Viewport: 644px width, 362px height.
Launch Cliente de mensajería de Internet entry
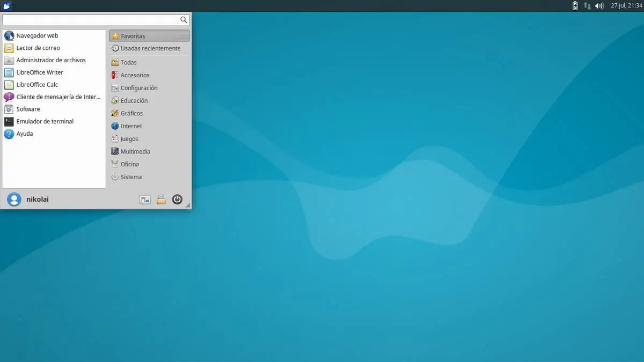pos(54,97)
